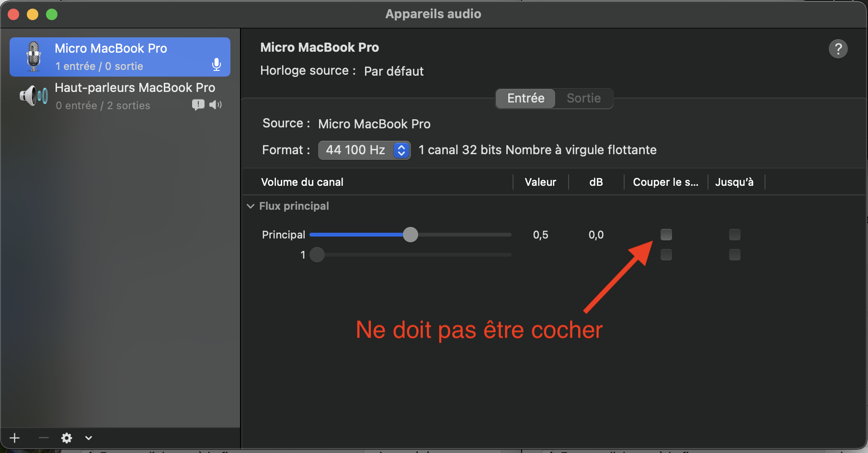Click the speaker icon of Haut-parleurs MacBook Pro
Viewport: 868px width, 453px height.
34,96
